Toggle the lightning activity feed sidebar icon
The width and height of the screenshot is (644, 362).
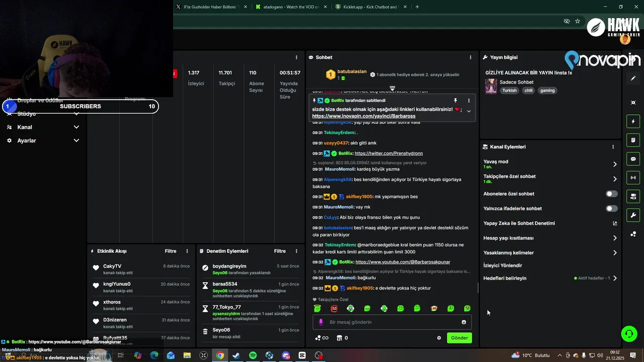coord(633,121)
